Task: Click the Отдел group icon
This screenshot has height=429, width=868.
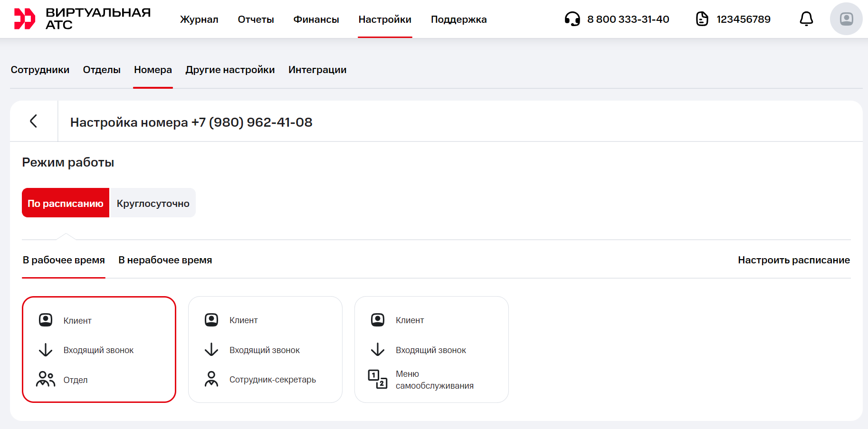Action: (x=46, y=379)
